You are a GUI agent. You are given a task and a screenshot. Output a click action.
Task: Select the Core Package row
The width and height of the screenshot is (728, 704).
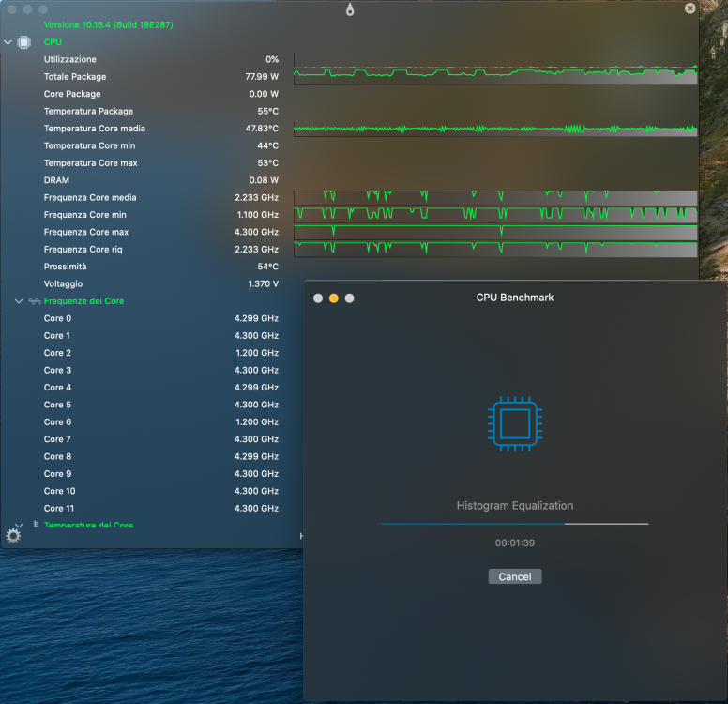[161, 94]
